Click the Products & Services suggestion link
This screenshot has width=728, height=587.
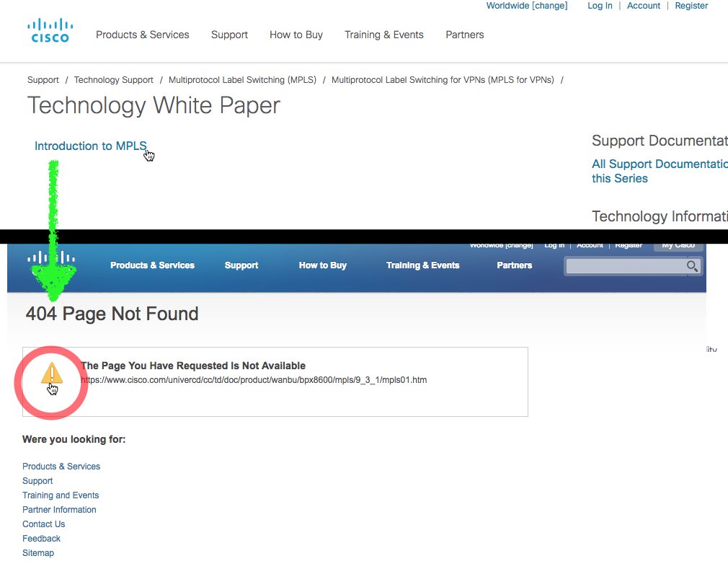[x=61, y=467]
